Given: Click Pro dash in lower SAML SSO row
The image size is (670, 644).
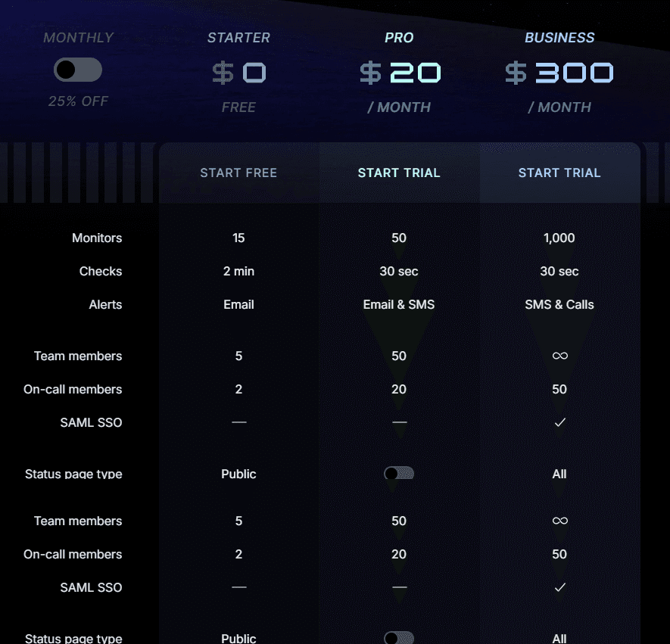Looking at the screenshot, I should (x=400, y=587).
